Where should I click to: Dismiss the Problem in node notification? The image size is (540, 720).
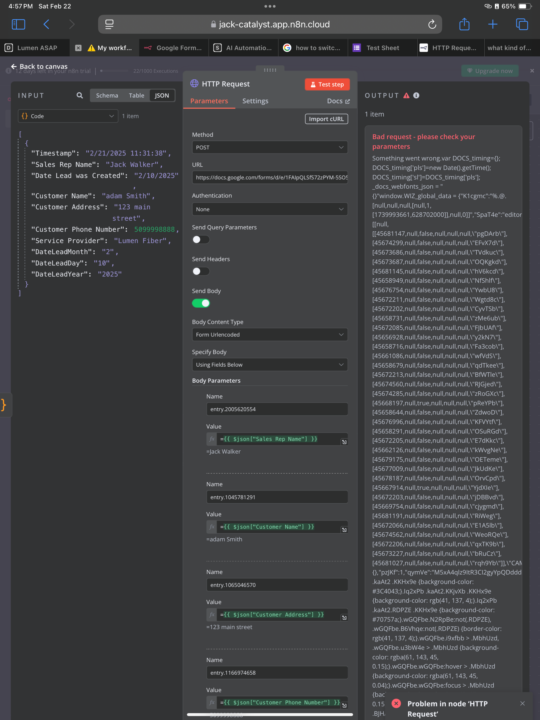(x=522, y=703)
